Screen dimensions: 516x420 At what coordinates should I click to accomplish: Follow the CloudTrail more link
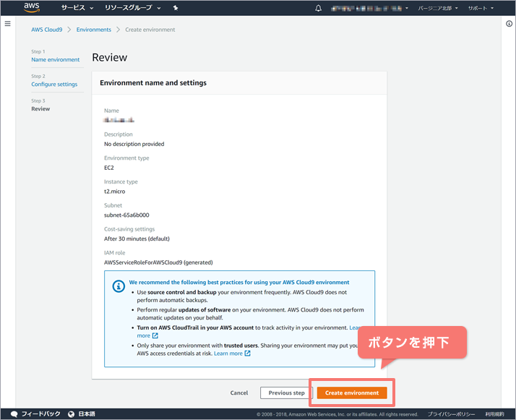point(144,335)
